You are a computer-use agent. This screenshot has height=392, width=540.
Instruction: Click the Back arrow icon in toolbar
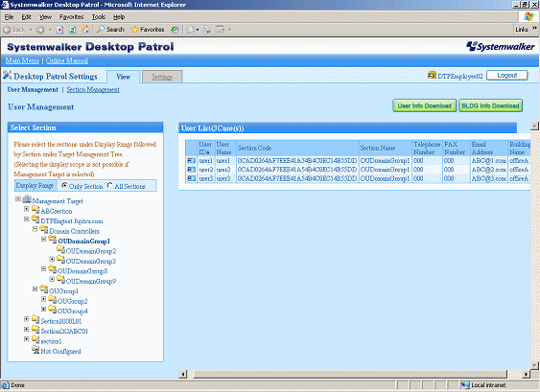click(x=7, y=30)
